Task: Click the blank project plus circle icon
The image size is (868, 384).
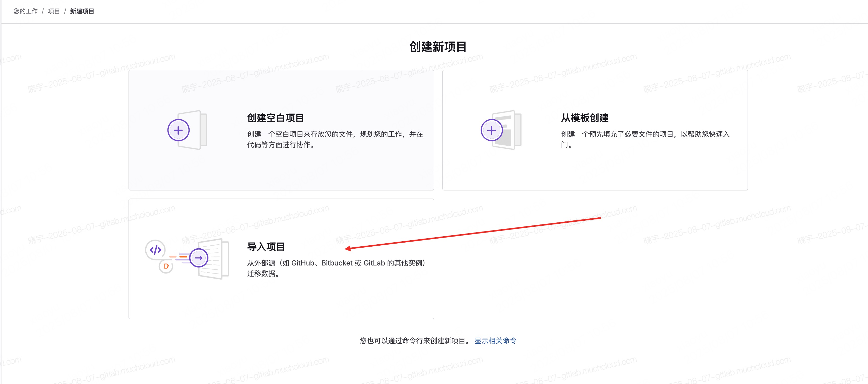Action: 178,130
